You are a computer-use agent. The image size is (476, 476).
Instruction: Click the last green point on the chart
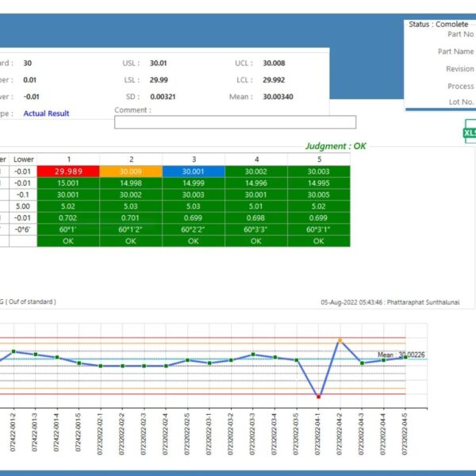pyautogui.click(x=405, y=357)
